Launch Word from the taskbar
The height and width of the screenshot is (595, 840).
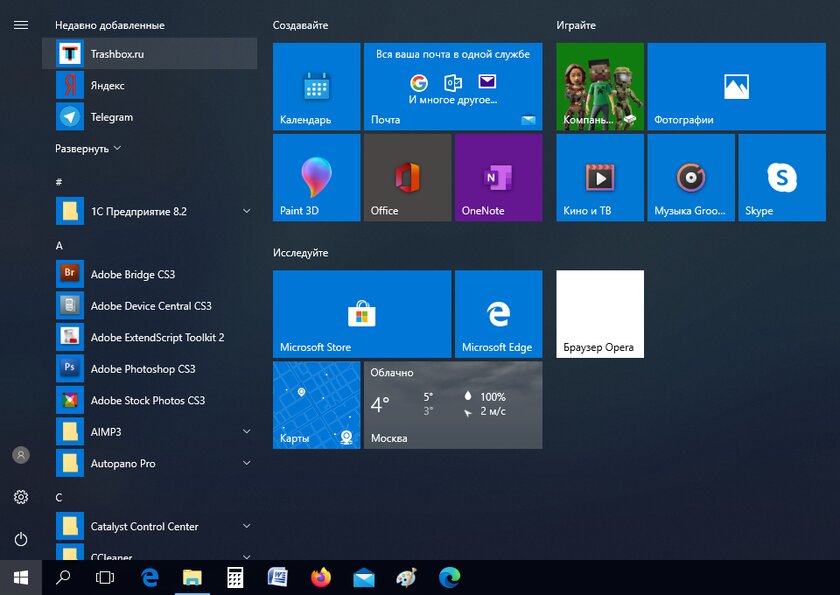[x=278, y=577]
